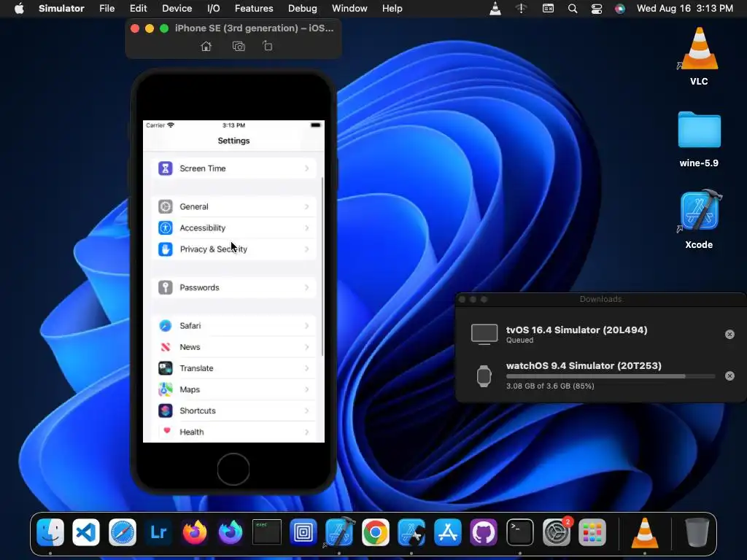Take a screenshot with Simulator camera icon

click(x=239, y=46)
